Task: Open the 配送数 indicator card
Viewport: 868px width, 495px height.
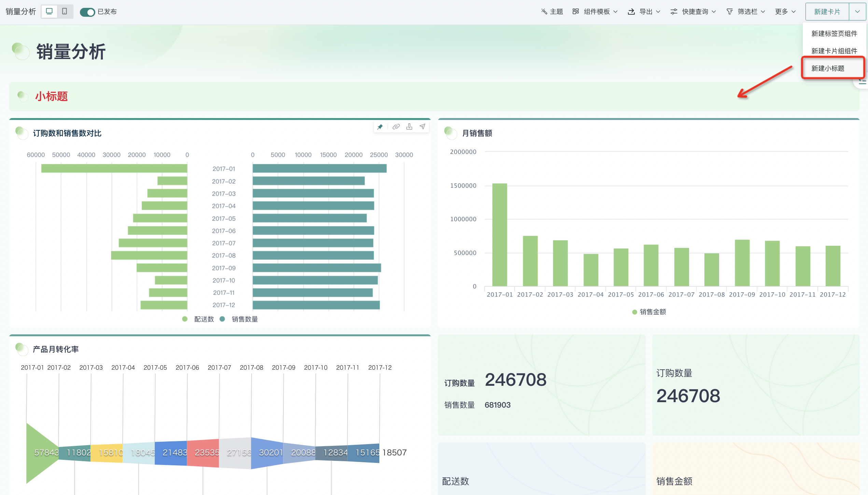Action: [542, 469]
